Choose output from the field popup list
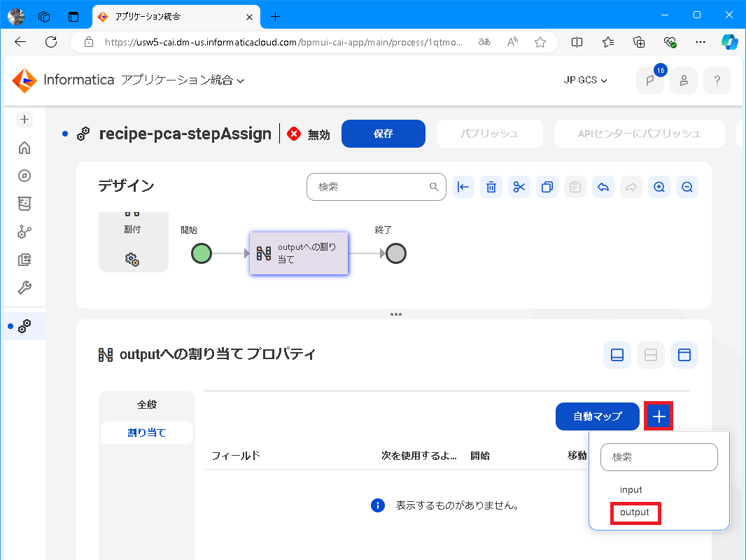 (x=635, y=512)
